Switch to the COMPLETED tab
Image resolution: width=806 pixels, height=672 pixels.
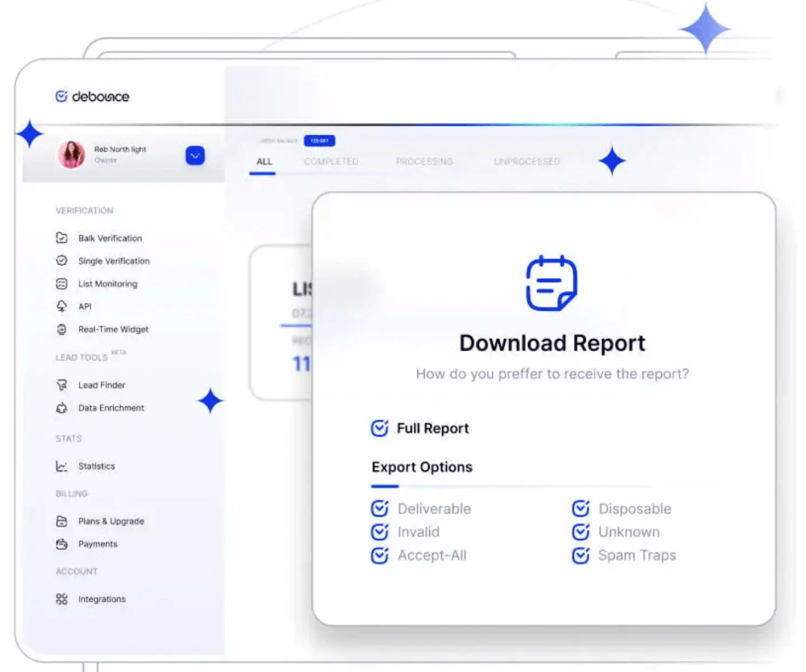(x=332, y=161)
